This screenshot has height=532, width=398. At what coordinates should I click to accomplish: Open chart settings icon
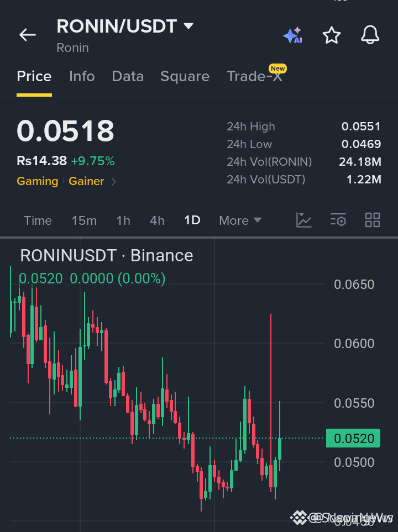[x=338, y=220]
